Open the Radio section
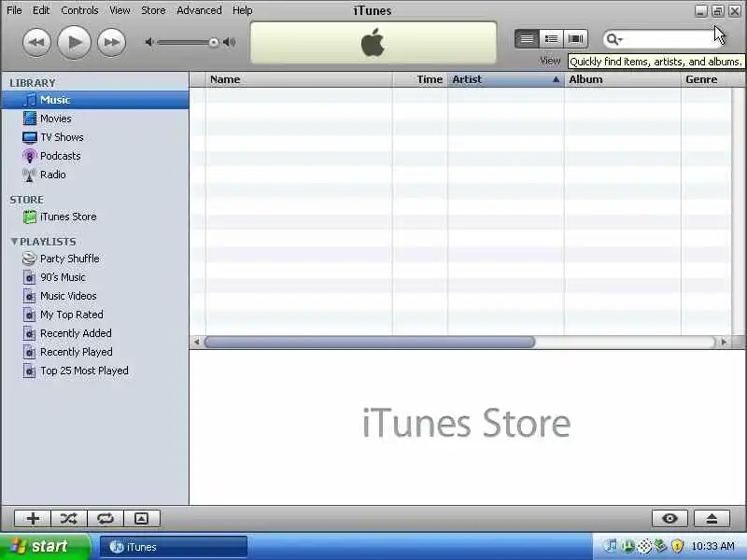Screen dimensions: 747x560 [x=52, y=175]
